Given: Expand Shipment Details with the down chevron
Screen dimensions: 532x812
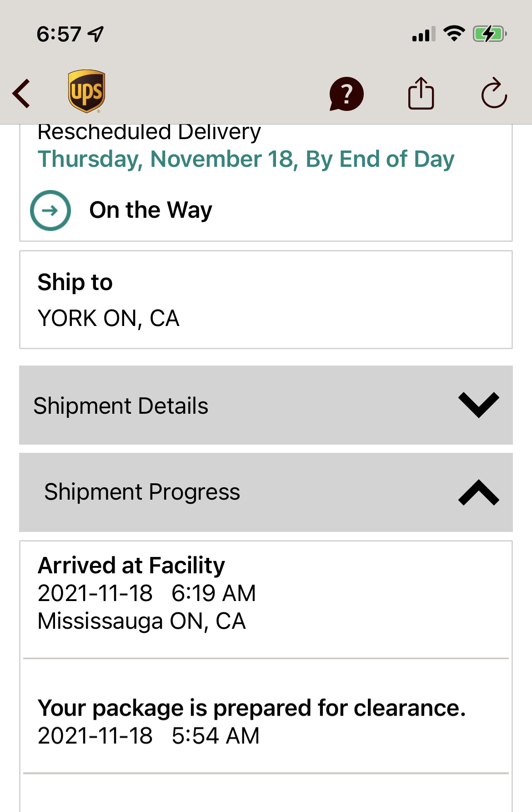Looking at the screenshot, I should pos(478,405).
